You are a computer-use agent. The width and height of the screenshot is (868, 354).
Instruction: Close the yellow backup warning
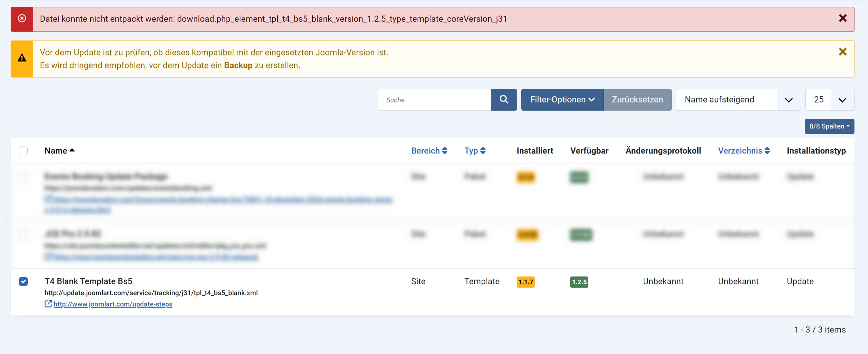click(843, 52)
